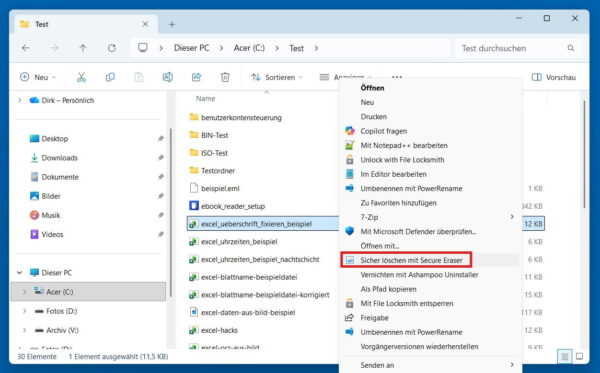Click the Freigabe share icon
The image size is (600, 373).
(x=350, y=318)
